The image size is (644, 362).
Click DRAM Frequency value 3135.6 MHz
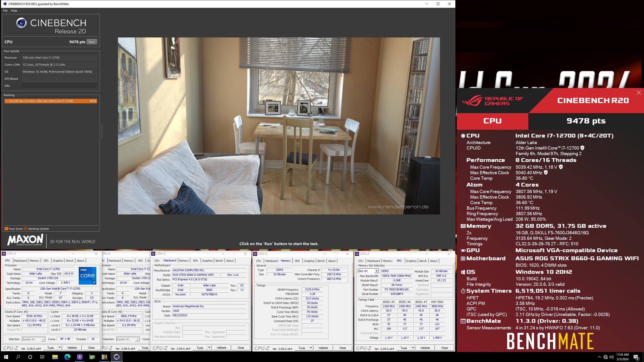coord(312,290)
